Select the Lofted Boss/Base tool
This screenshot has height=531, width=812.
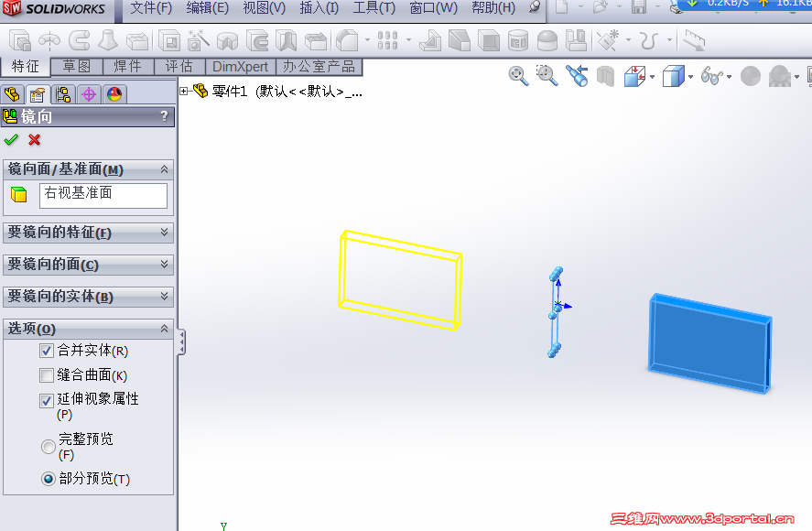point(108,40)
